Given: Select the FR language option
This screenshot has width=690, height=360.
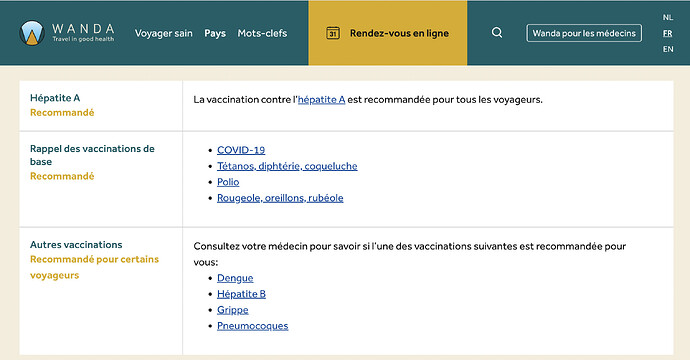Looking at the screenshot, I should coord(668,33).
